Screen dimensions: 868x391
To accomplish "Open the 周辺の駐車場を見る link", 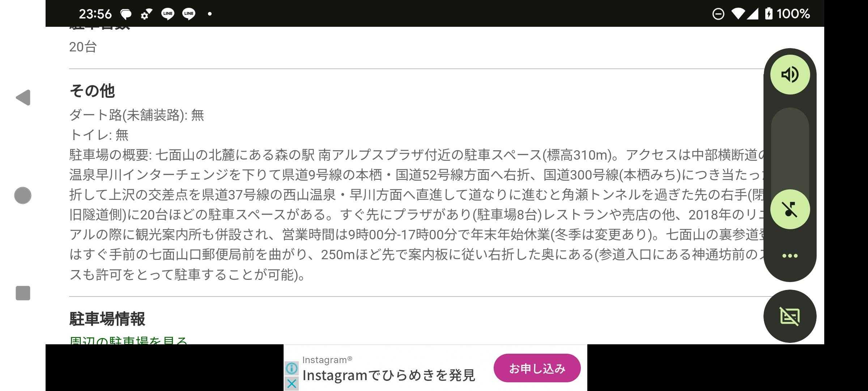I will point(128,340).
